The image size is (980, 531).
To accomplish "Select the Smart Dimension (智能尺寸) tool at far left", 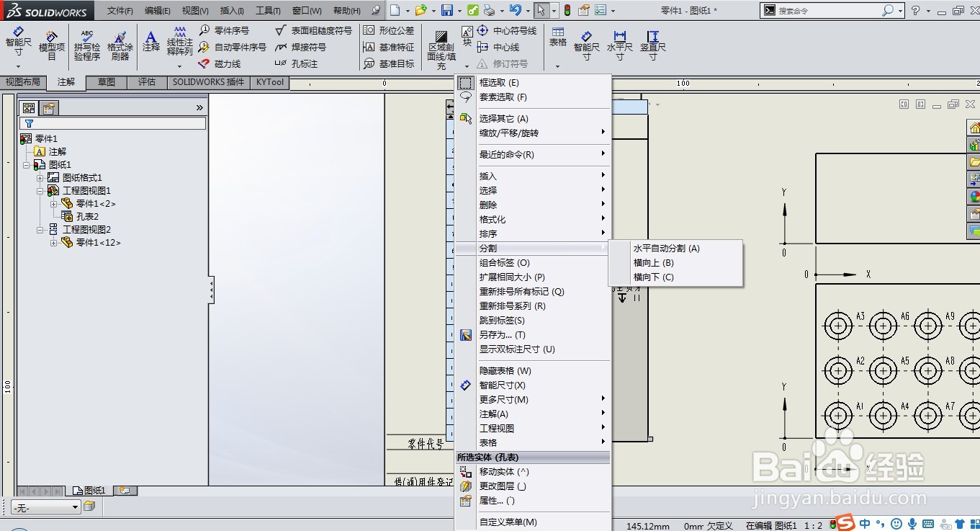I will click(x=18, y=43).
